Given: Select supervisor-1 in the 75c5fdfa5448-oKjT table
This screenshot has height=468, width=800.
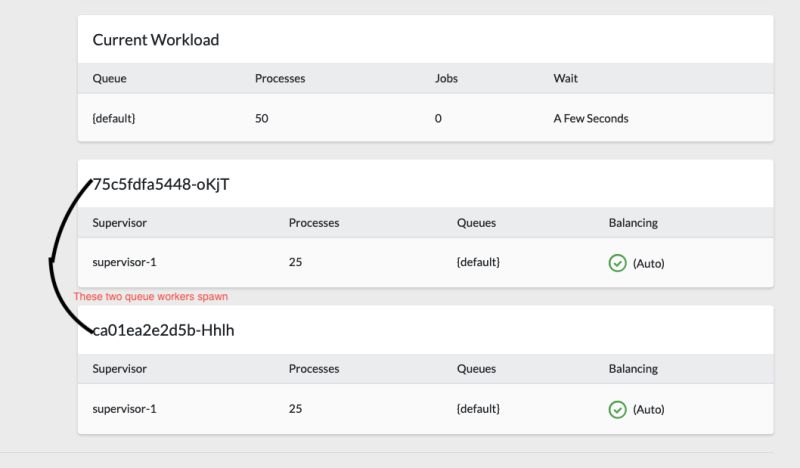Looking at the screenshot, I should 124,262.
